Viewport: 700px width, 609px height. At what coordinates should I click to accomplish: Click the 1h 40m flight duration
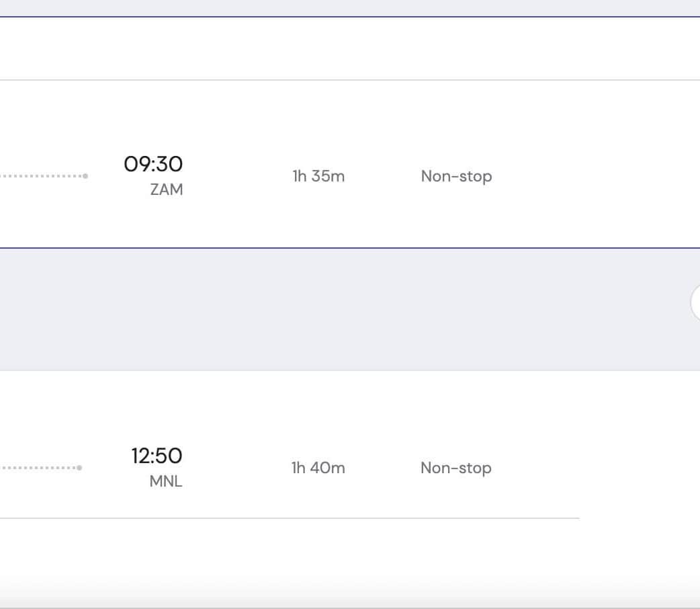pyautogui.click(x=318, y=468)
